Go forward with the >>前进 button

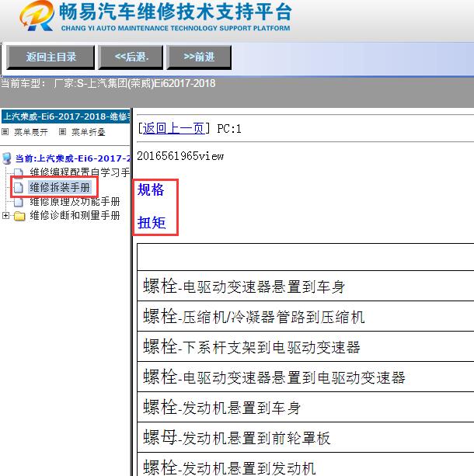tap(199, 57)
